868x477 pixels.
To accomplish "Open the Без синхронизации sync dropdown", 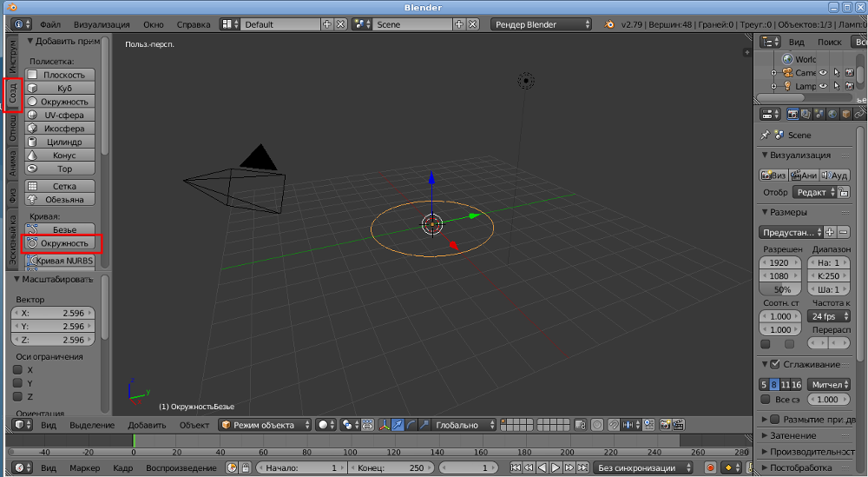I will pyautogui.click(x=642, y=467).
